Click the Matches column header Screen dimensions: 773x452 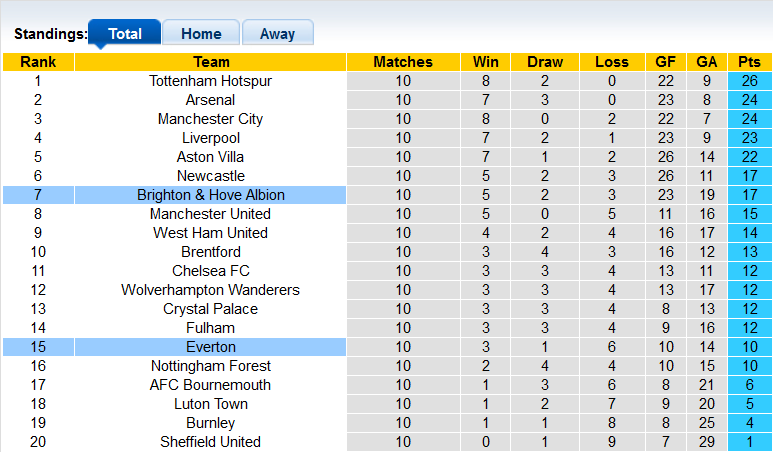(x=403, y=62)
